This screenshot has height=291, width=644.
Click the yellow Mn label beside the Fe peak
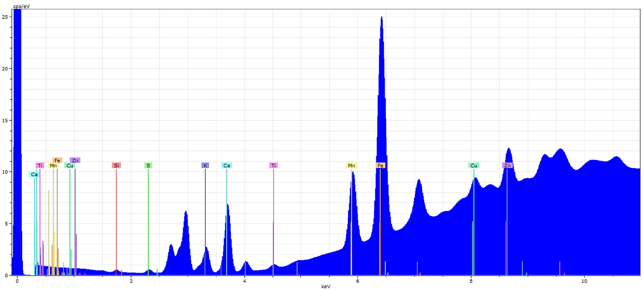click(x=351, y=165)
